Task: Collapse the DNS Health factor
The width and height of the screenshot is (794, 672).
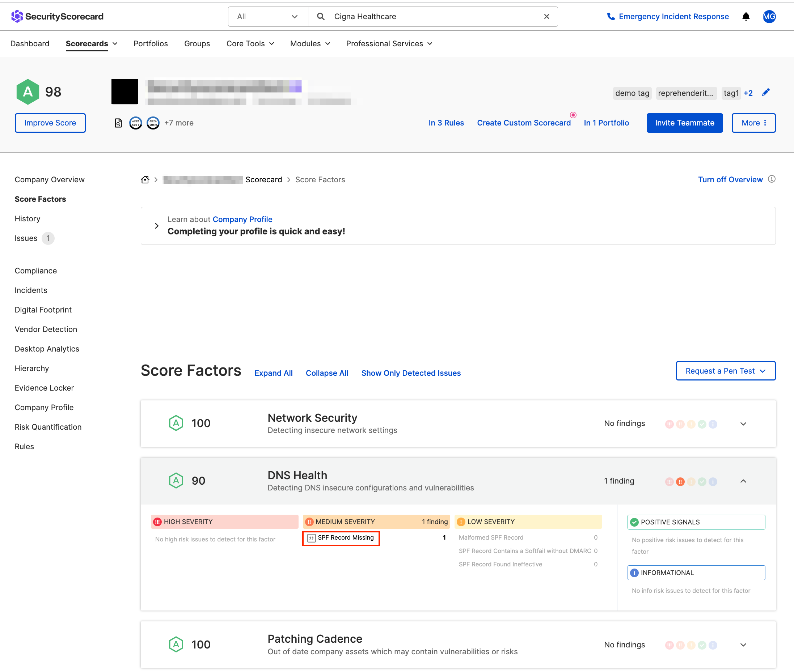Action: [743, 481]
